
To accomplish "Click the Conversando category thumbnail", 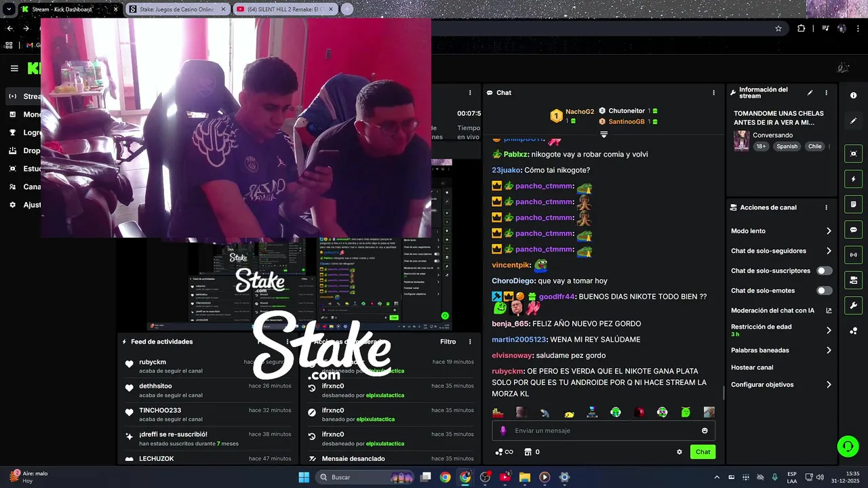I will (741, 141).
